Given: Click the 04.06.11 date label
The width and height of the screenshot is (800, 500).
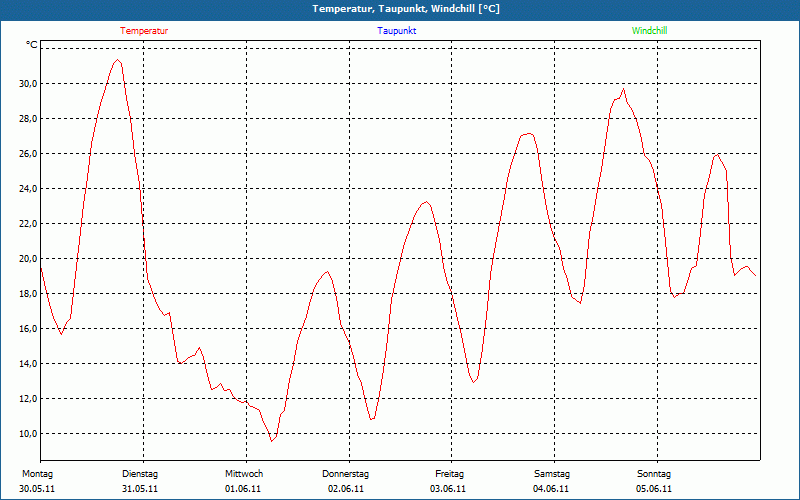Looking at the screenshot, I should click(x=551, y=489).
